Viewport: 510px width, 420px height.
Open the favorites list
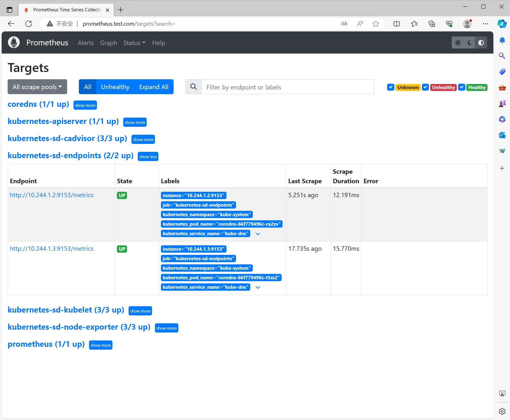click(414, 24)
